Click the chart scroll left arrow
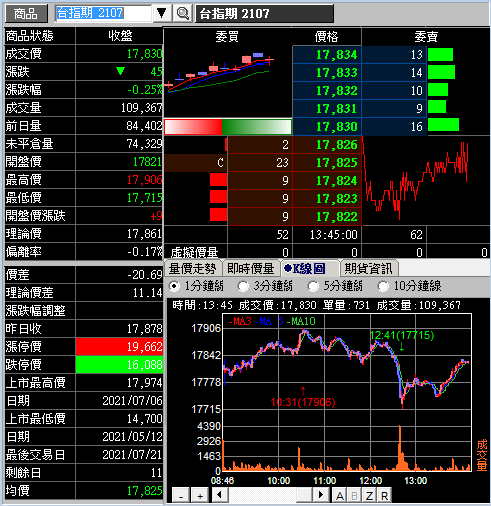Screen dimensions: 491x506 point(220,495)
